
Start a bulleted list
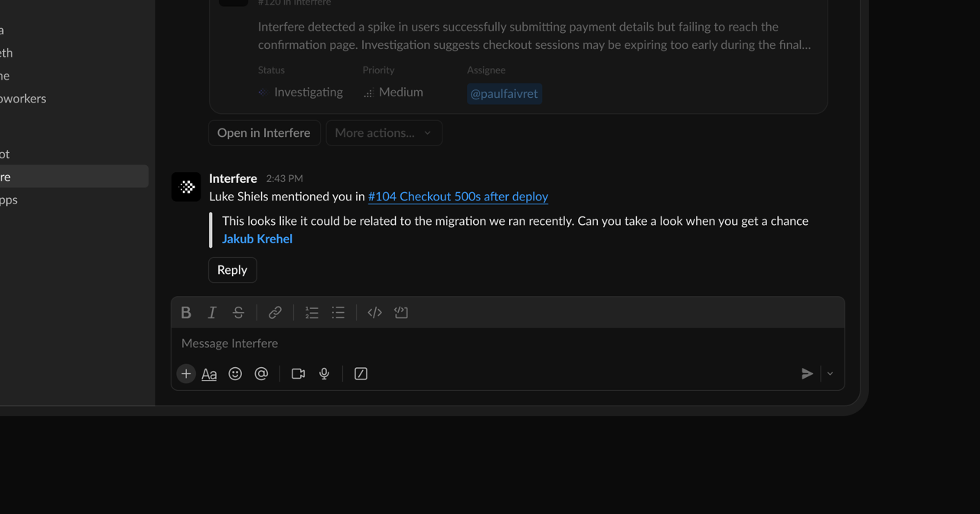click(x=338, y=312)
